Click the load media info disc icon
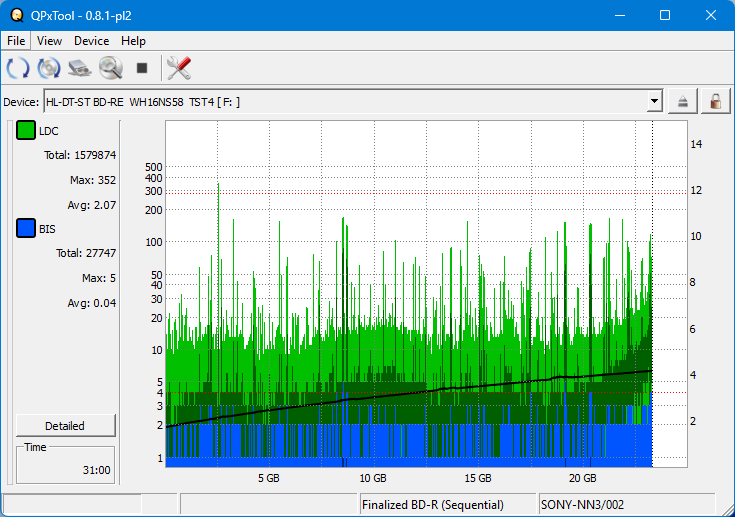Image resolution: width=735 pixels, height=517 pixels. [x=49, y=68]
